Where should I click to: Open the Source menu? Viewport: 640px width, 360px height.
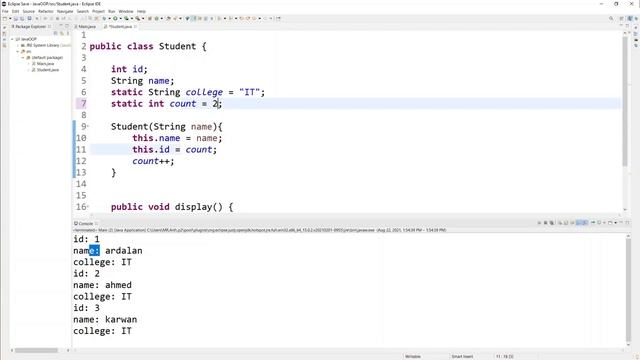[x=29, y=11]
